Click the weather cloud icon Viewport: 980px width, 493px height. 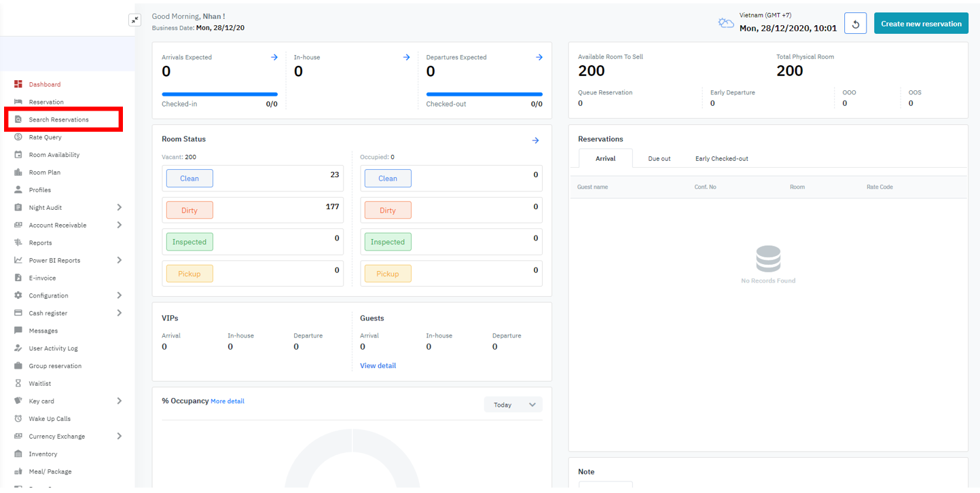pyautogui.click(x=726, y=23)
